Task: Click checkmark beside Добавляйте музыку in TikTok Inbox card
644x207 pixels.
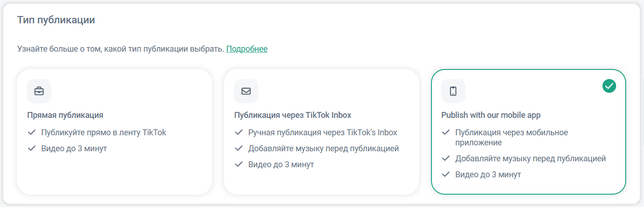Action: (239, 149)
